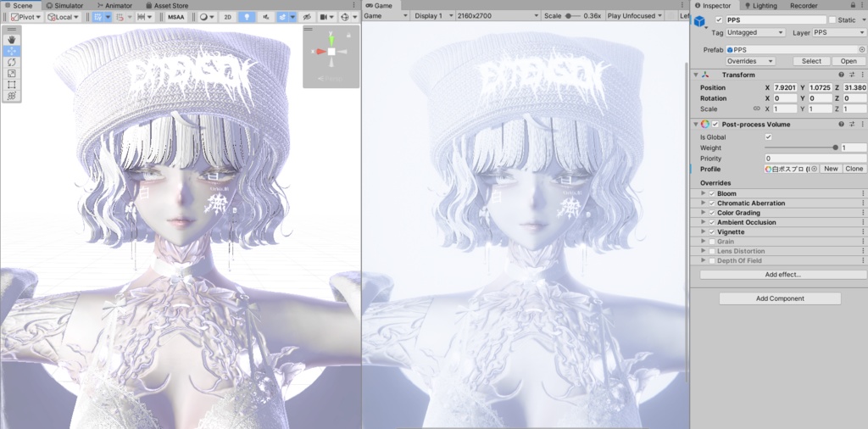The width and height of the screenshot is (868, 429).
Task: Expand the Ambient Occlusion foldout
Action: coord(704,222)
